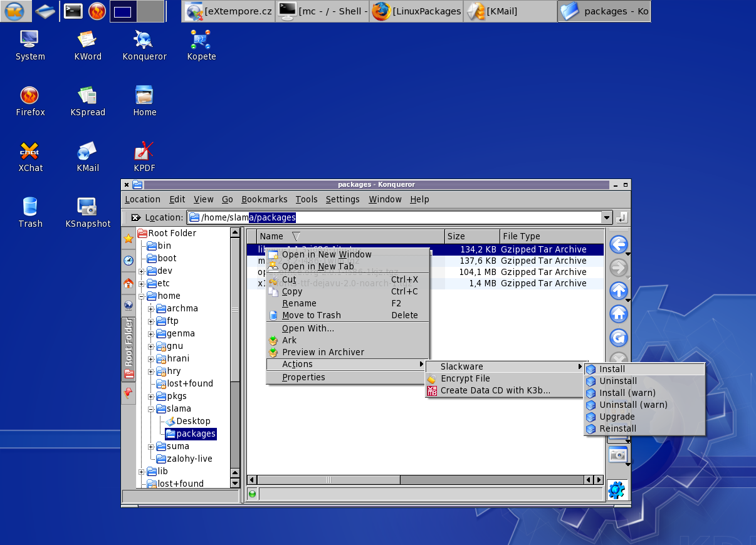This screenshot has width=756, height=545.
Task: Click the Back arrow in Konqueror toolbar
Action: (618, 244)
